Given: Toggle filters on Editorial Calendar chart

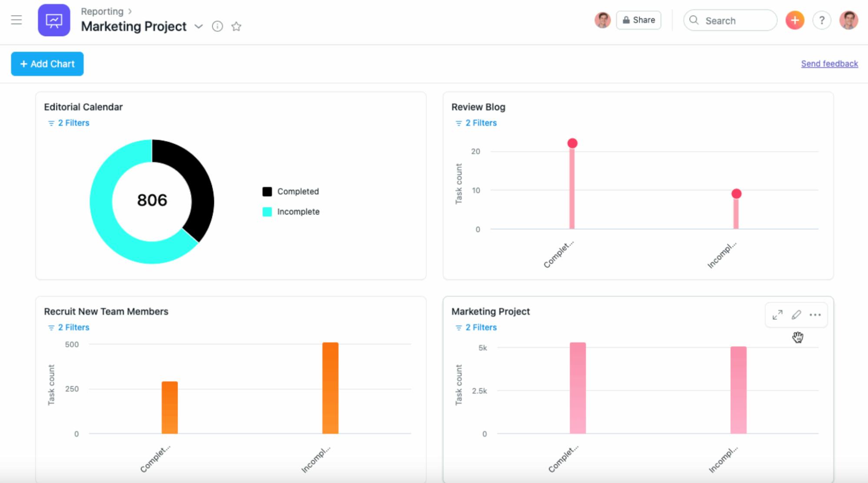Looking at the screenshot, I should pyautogui.click(x=68, y=123).
